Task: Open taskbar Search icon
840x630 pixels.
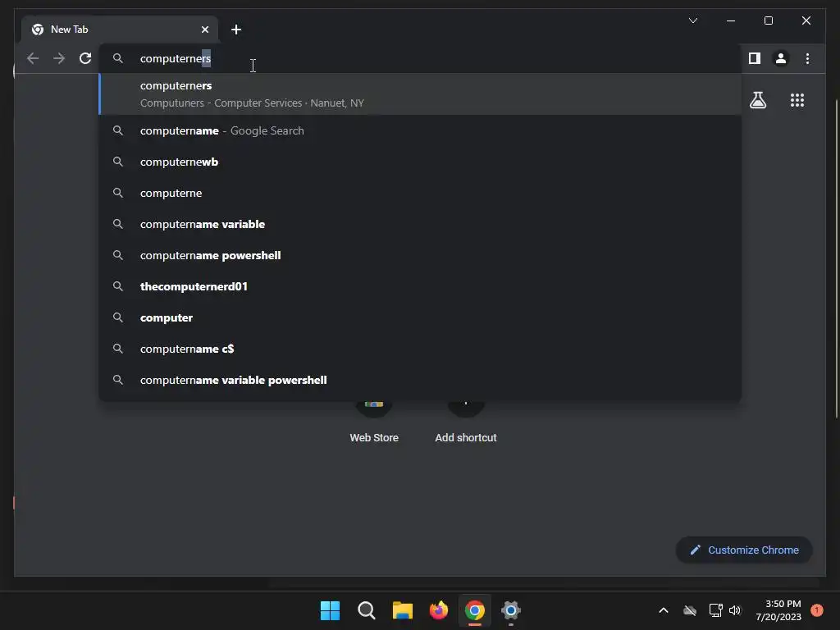Action: [x=367, y=610]
